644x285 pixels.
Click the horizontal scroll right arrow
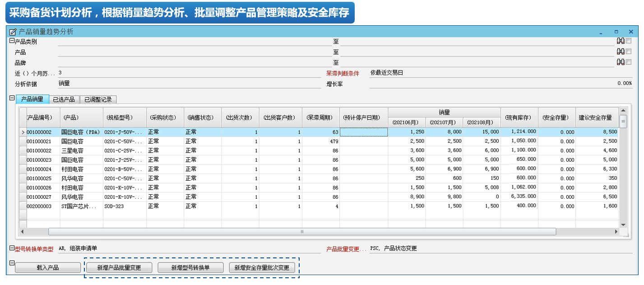pos(616,232)
